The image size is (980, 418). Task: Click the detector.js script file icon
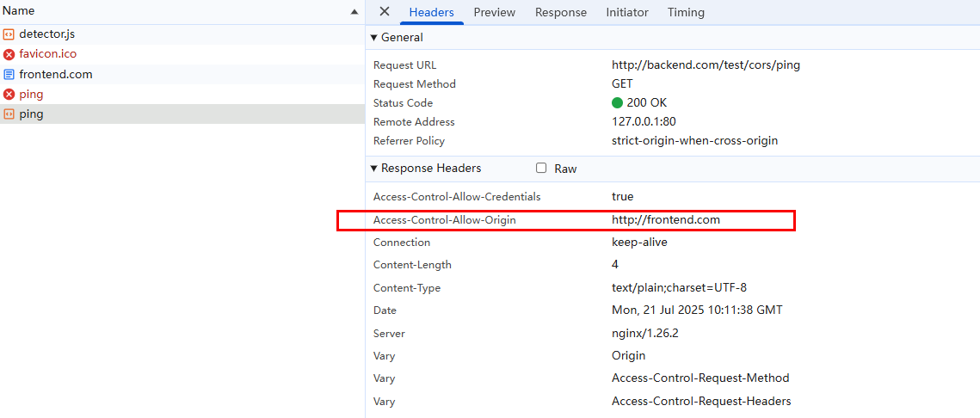point(9,34)
